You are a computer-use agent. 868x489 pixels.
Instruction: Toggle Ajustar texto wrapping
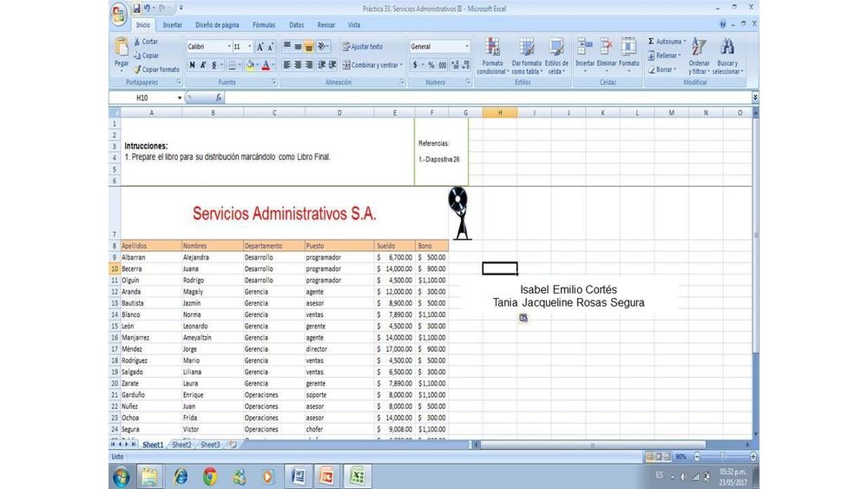pos(362,47)
